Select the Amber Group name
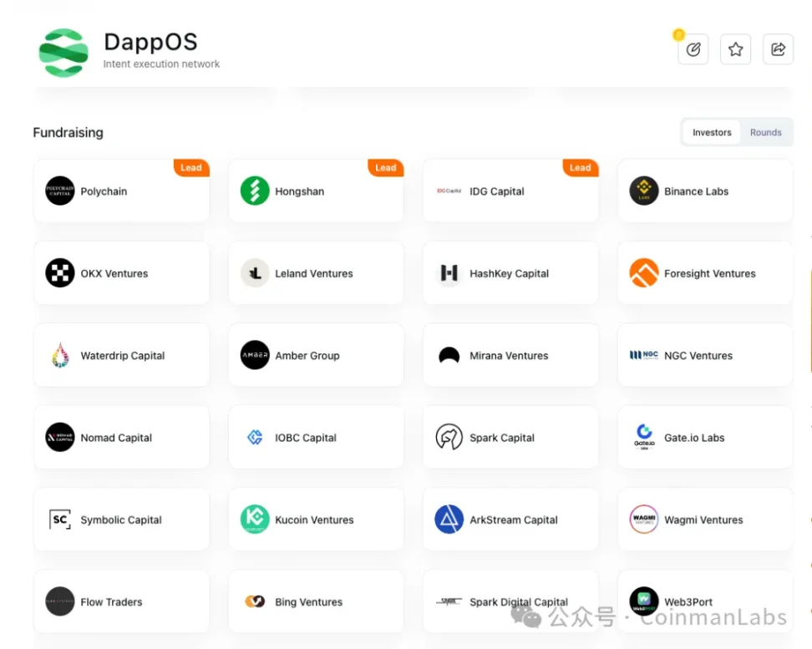 click(307, 356)
